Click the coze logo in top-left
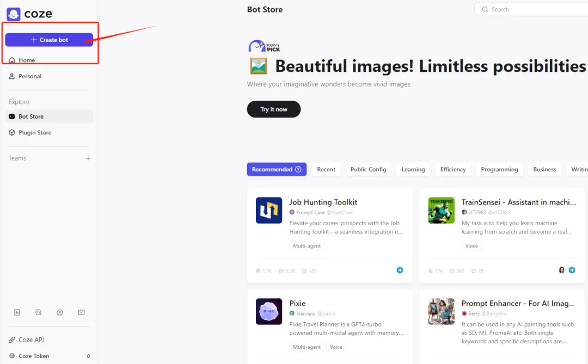Viewport: 588px width, 364px height. (29, 14)
